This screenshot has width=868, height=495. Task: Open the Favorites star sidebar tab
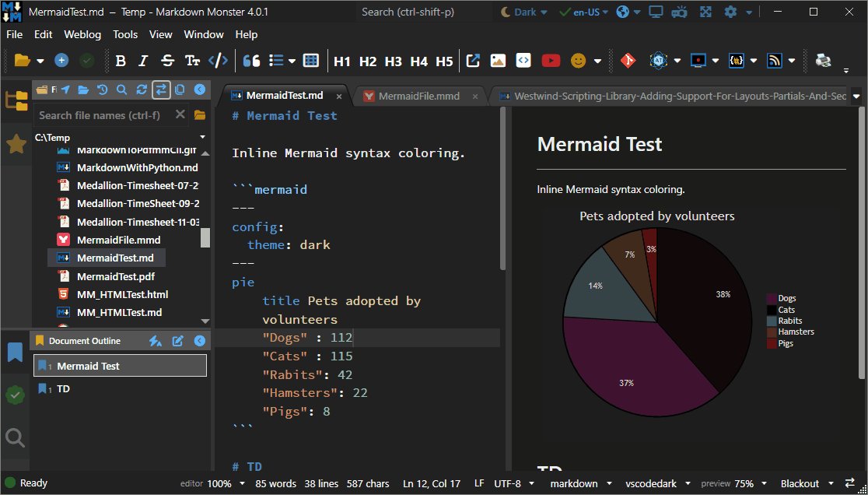(16, 145)
